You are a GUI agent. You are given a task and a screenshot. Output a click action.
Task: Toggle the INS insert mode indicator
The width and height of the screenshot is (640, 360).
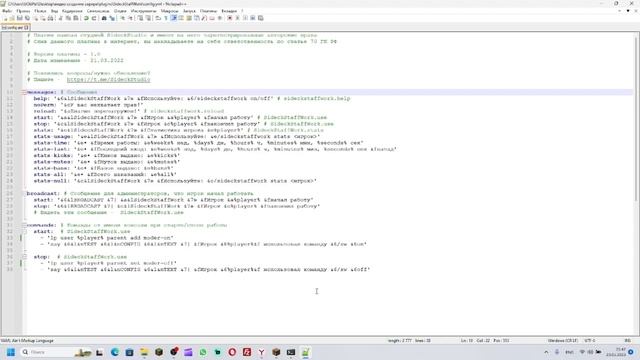pyautogui.click(x=627, y=340)
